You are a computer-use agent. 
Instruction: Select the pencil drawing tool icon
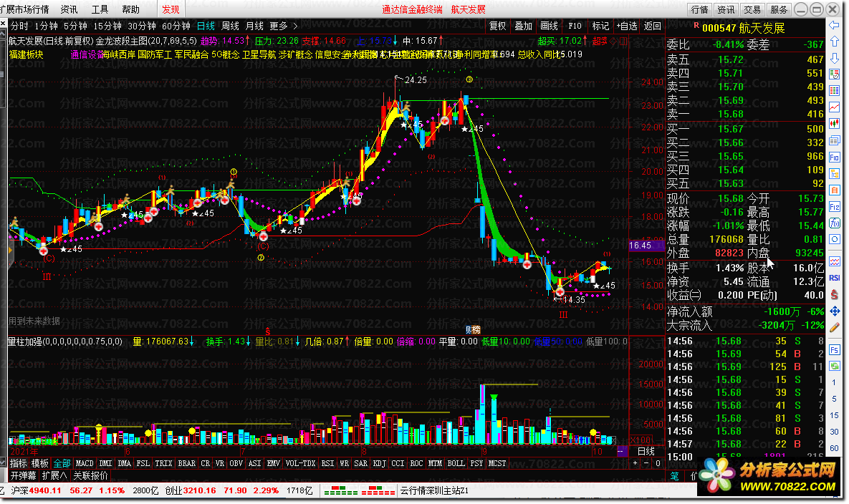(x=835, y=327)
